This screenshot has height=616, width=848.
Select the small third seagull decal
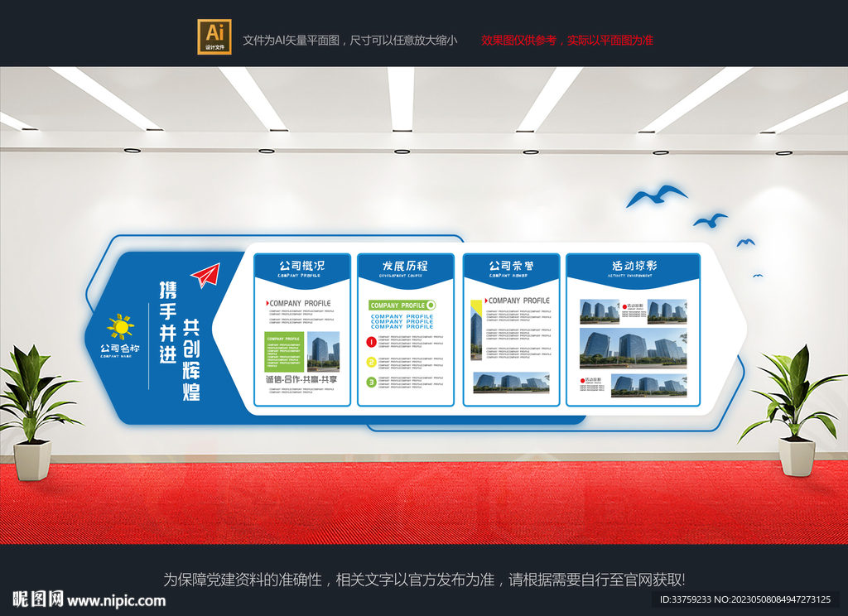click(x=746, y=242)
